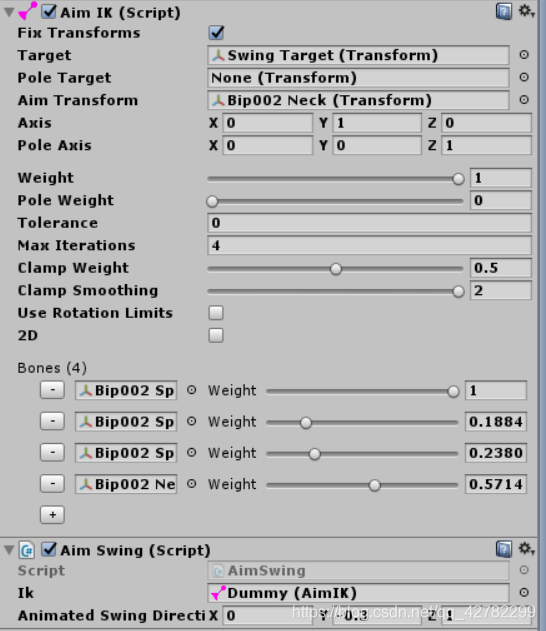Open Aim Swing help documentation icon

pyautogui.click(x=504, y=549)
